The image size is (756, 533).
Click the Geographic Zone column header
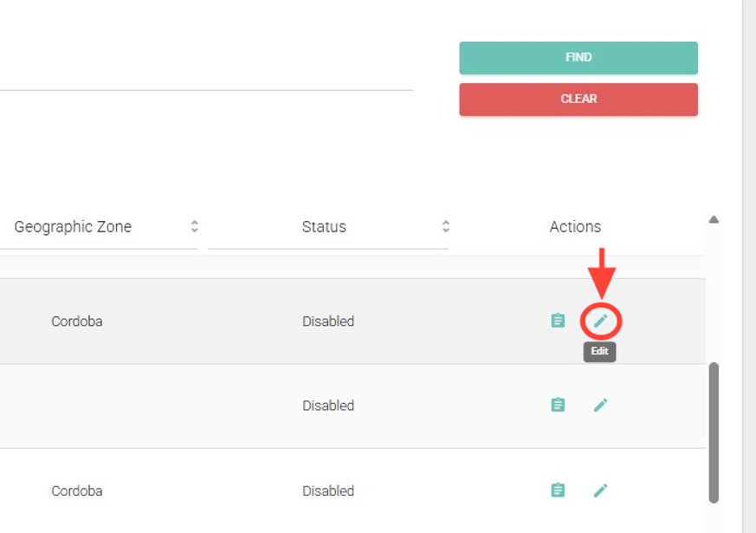pos(74,227)
